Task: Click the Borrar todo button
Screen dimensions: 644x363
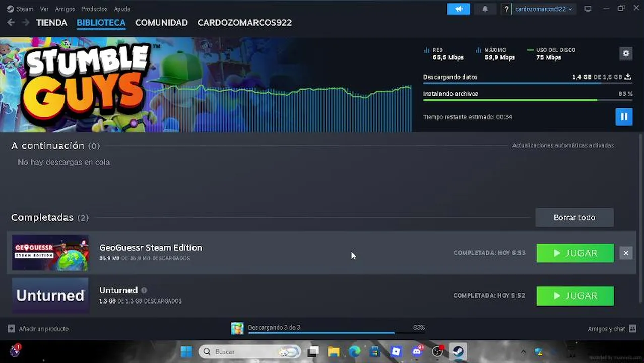Action: coord(574,217)
